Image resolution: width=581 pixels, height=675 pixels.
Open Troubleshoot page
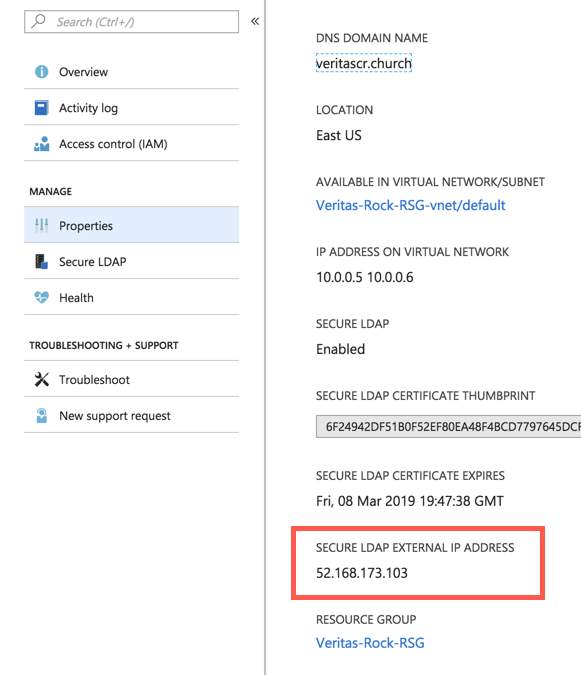click(131, 379)
